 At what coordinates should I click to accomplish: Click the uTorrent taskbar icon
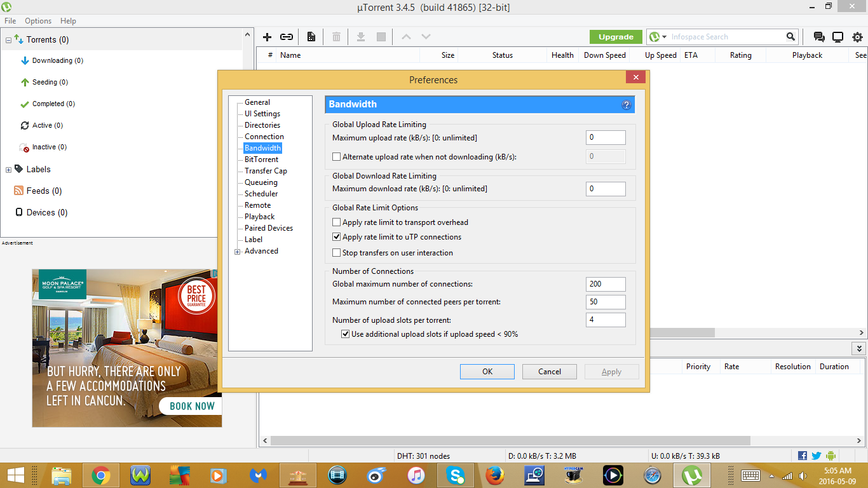691,475
